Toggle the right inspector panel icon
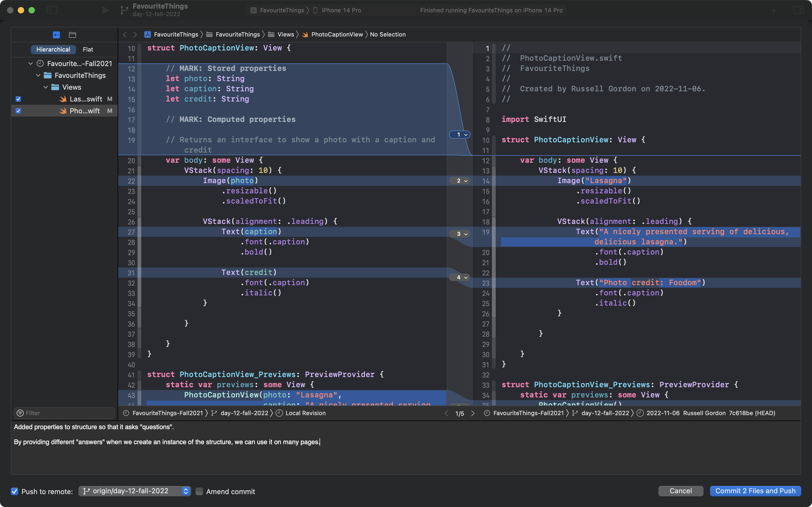Viewport: 812px width, 507px height. click(x=799, y=10)
